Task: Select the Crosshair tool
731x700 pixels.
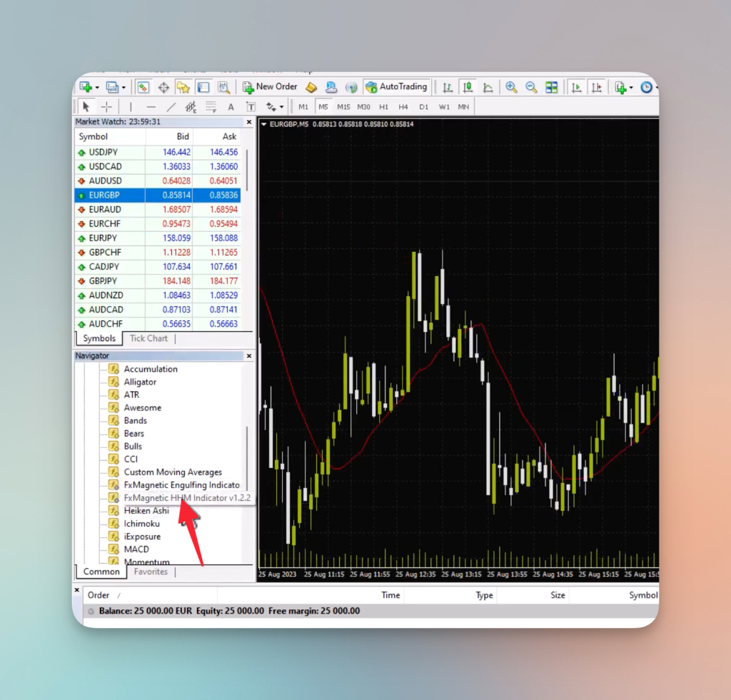Action: (x=106, y=106)
